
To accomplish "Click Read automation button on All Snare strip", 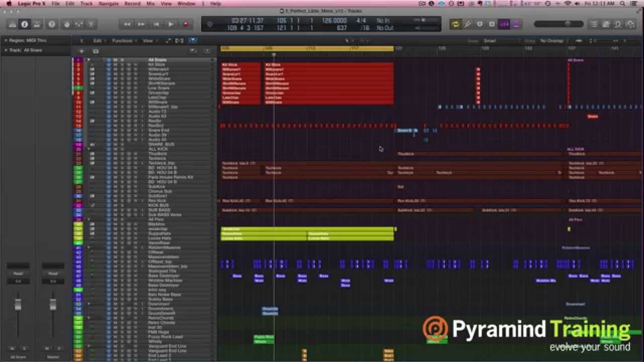I will (x=18, y=274).
